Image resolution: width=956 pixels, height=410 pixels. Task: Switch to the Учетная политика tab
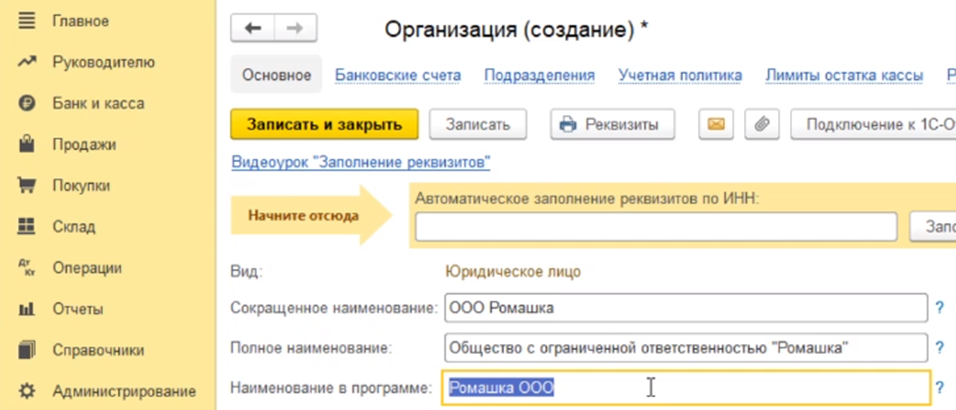(x=680, y=75)
